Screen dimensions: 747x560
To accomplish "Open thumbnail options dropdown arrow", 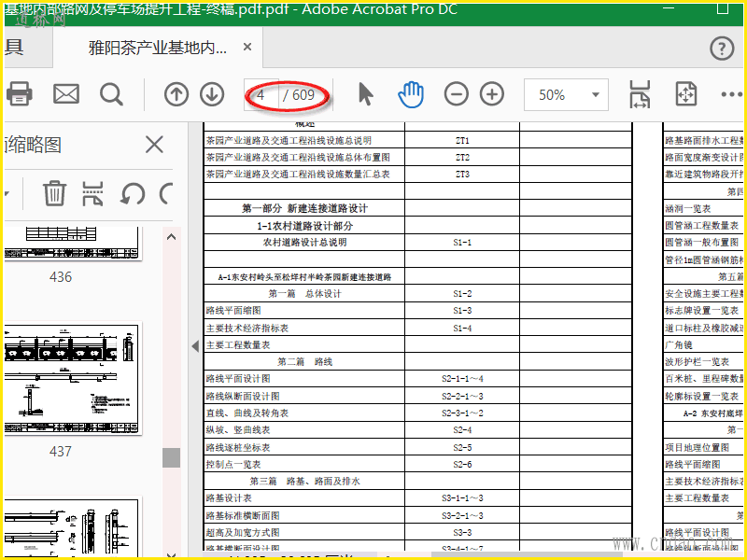I will point(7,193).
